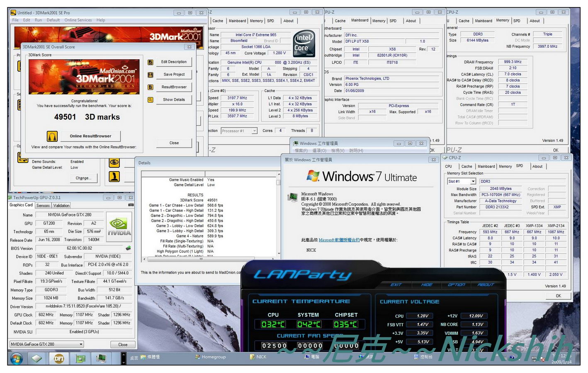Click ABOUT in the LANParty monitor
The width and height of the screenshot is (588, 373).
486,285
